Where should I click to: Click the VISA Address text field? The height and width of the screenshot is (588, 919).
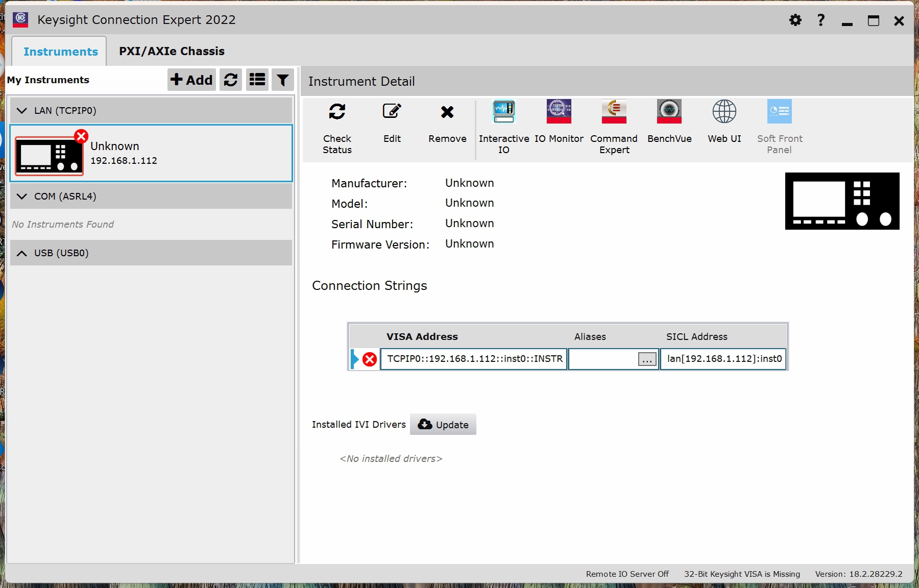(x=474, y=359)
